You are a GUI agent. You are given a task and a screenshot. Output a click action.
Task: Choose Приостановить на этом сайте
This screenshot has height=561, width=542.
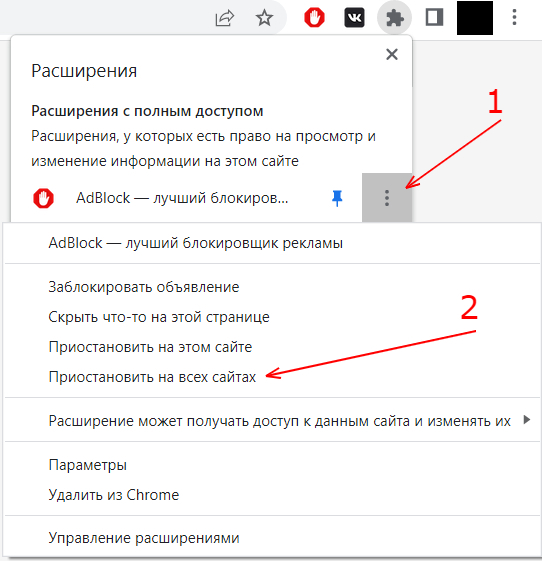(x=150, y=347)
